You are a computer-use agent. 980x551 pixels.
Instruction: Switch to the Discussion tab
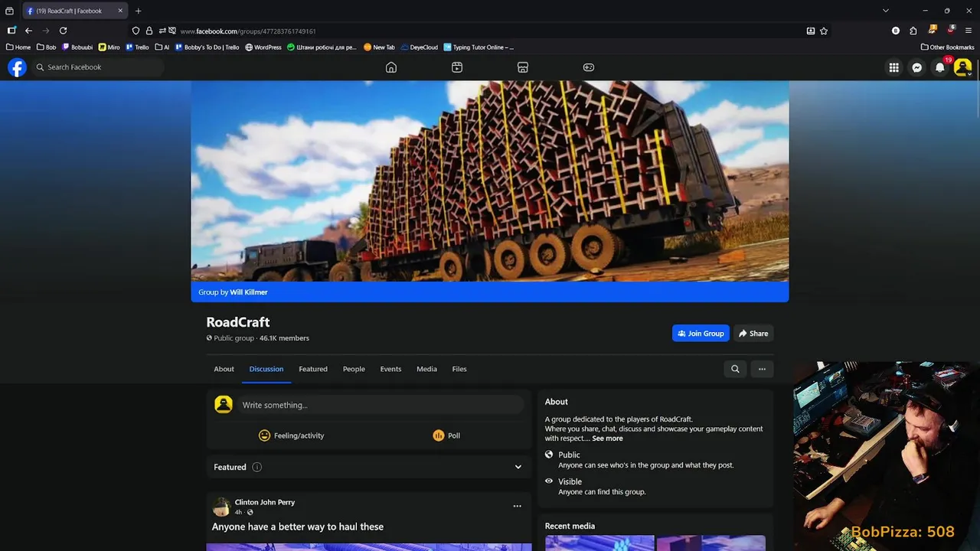coord(266,369)
